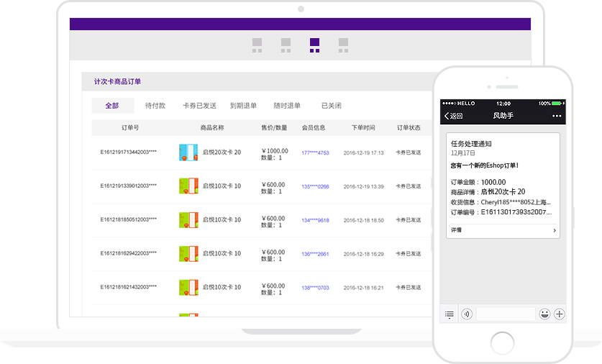The width and height of the screenshot is (602, 364).
Task: Open the 卡券已发送 filter tab
Action: coord(199,106)
